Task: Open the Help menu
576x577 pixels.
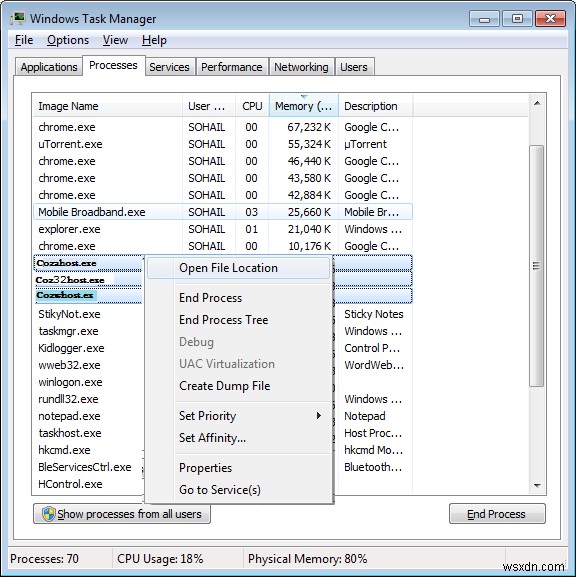Action: (x=154, y=40)
